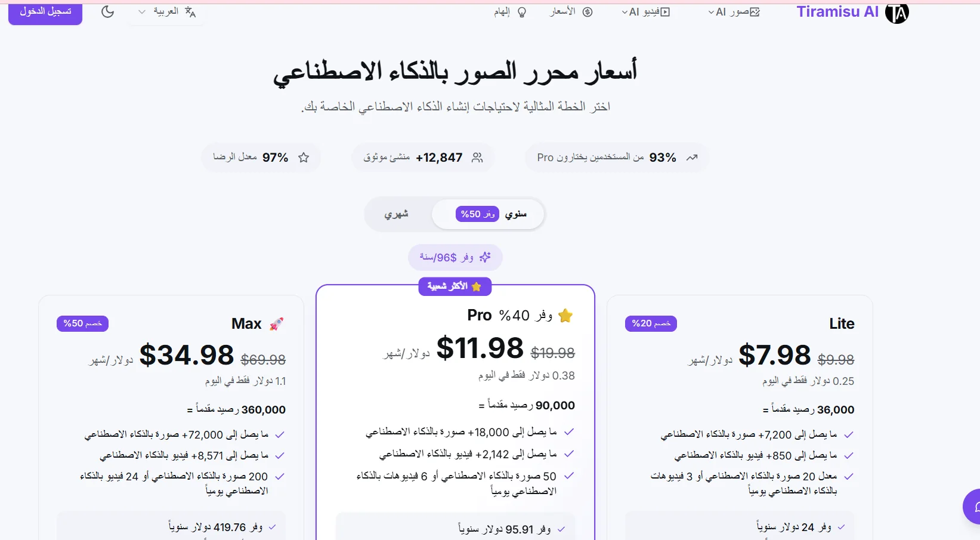Click the Tiramisu AI logo icon
The width and height of the screenshot is (980, 540).
point(896,13)
